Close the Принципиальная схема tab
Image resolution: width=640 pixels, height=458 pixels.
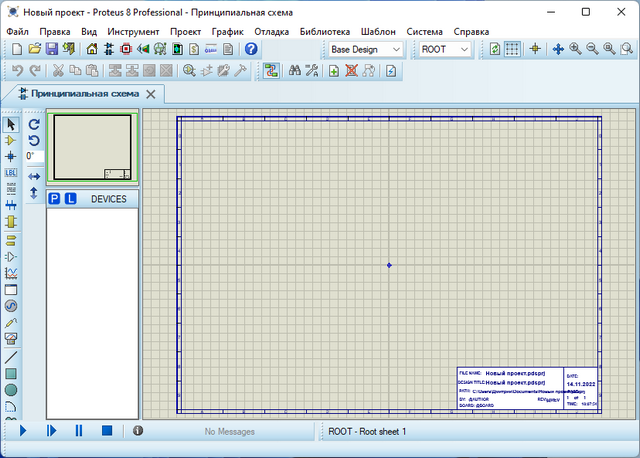click(x=151, y=93)
